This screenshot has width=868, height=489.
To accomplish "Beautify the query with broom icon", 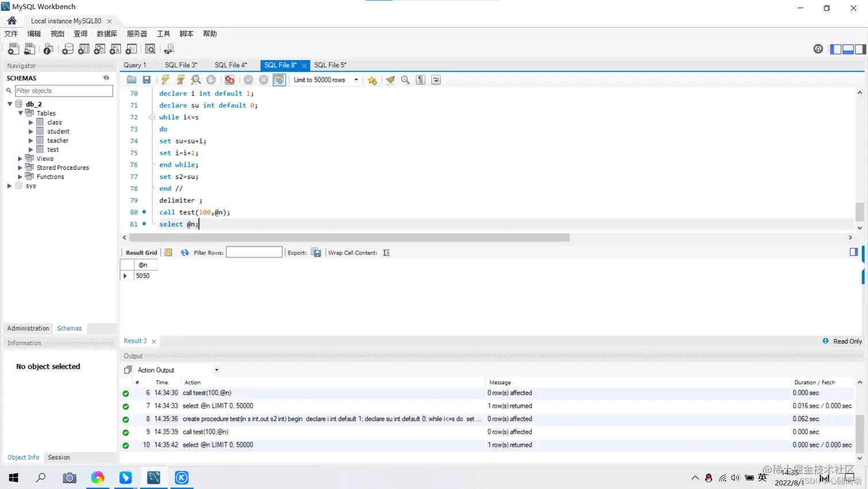I will tap(390, 80).
